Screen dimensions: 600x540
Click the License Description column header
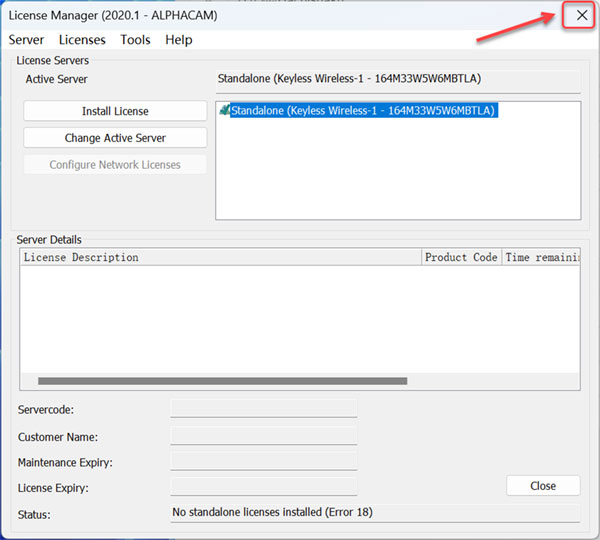pyautogui.click(x=220, y=257)
